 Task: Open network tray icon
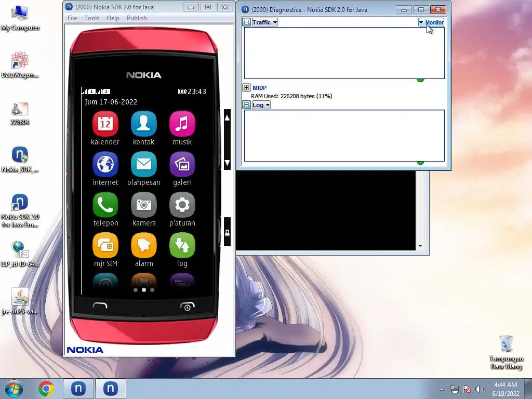(454, 389)
